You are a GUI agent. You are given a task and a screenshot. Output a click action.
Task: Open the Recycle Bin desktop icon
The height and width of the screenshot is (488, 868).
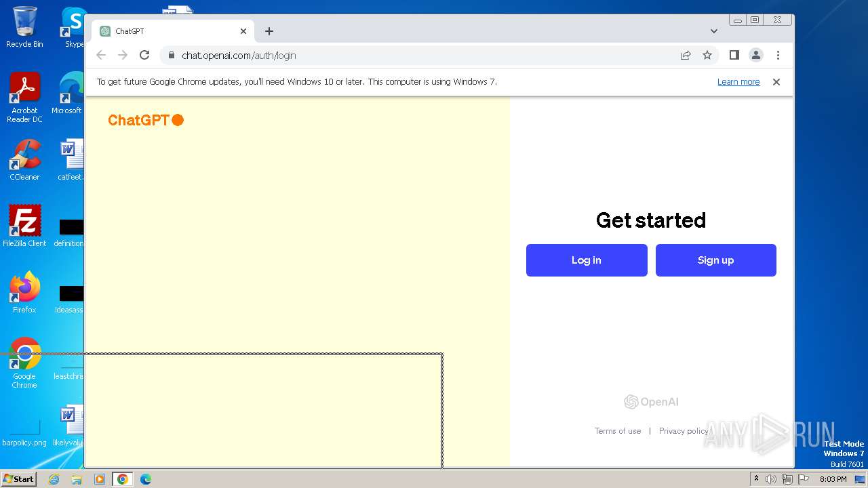point(24,27)
